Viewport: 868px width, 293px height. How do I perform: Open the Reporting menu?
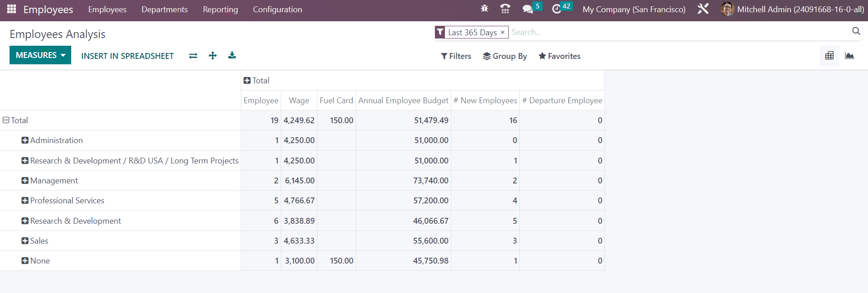[x=220, y=10]
